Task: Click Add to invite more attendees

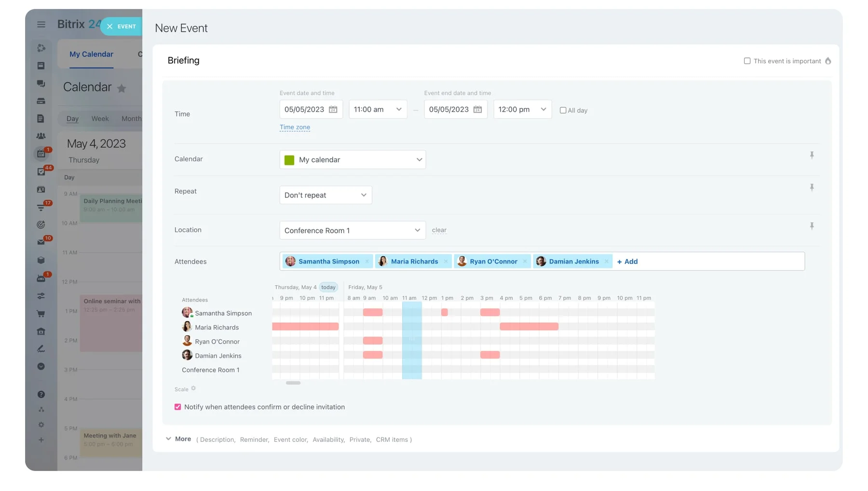Action: click(627, 262)
